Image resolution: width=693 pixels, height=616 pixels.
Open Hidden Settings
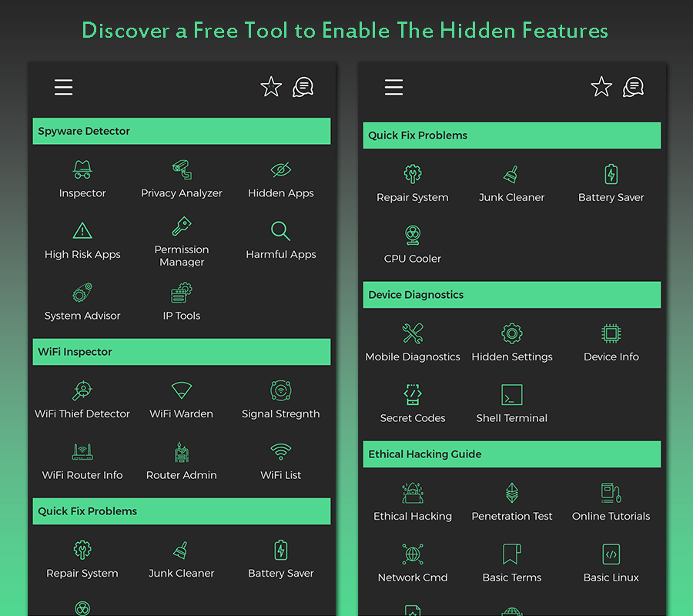pyautogui.click(x=512, y=343)
